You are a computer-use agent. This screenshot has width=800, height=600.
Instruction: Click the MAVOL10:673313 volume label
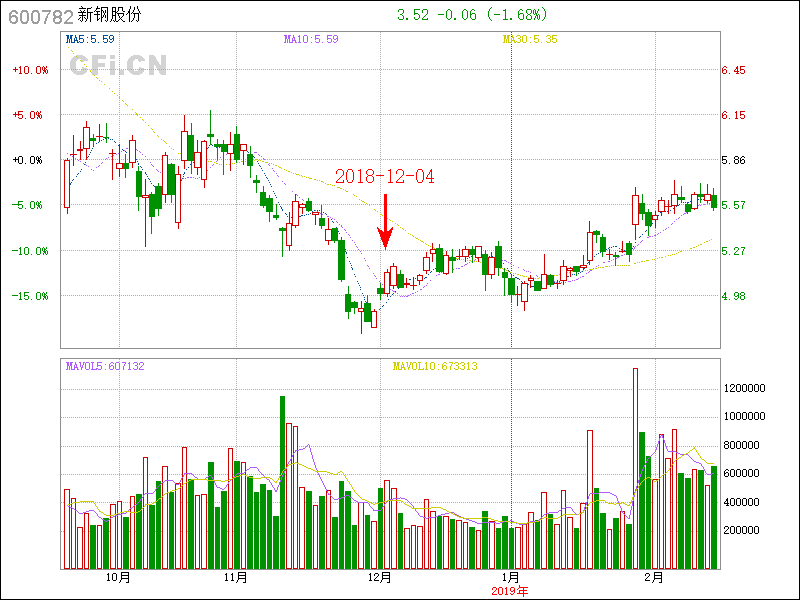coord(434,366)
